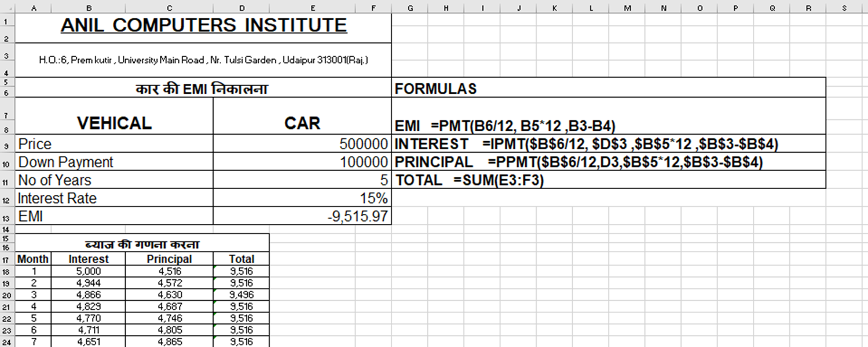The image size is (868, 347).
Task: Select column header S
Action: (x=844, y=8)
